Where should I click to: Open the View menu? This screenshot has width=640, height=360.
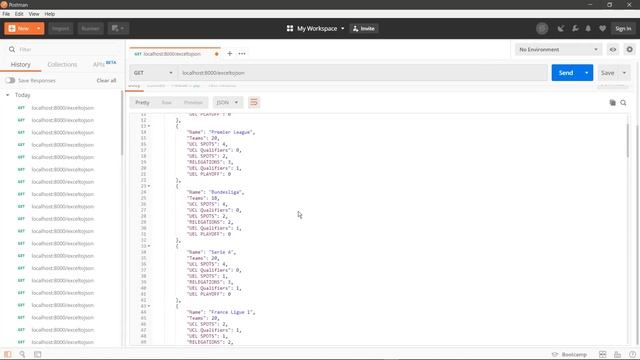[x=34, y=14]
